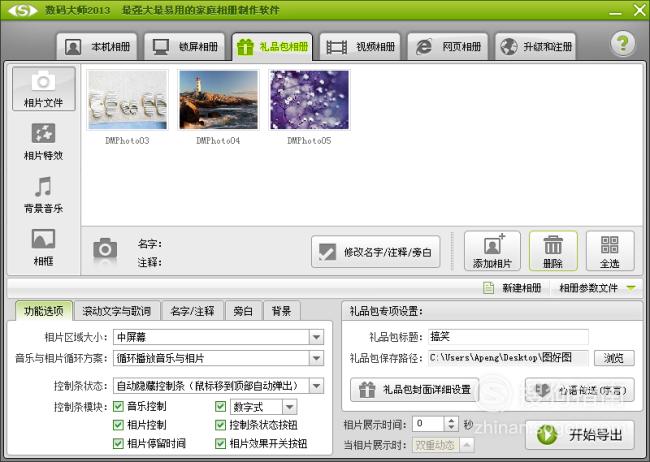The image size is (650, 462).
Task: Open the 背景音乐 music panel
Action: click(44, 195)
